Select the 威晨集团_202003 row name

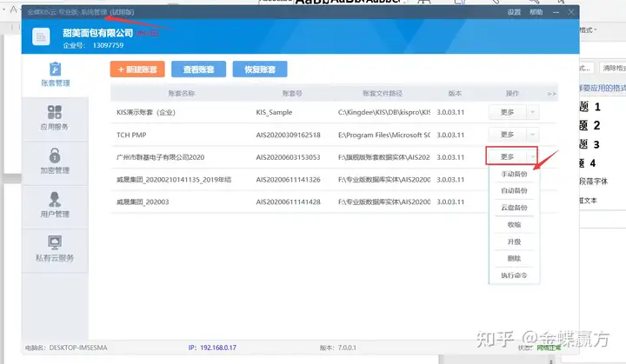click(x=143, y=202)
